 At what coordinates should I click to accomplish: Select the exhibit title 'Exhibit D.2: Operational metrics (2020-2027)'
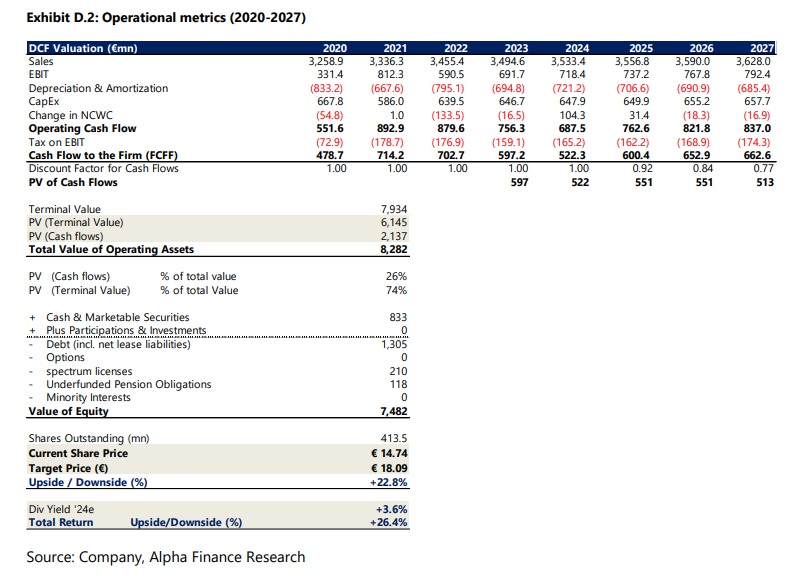coord(166,18)
